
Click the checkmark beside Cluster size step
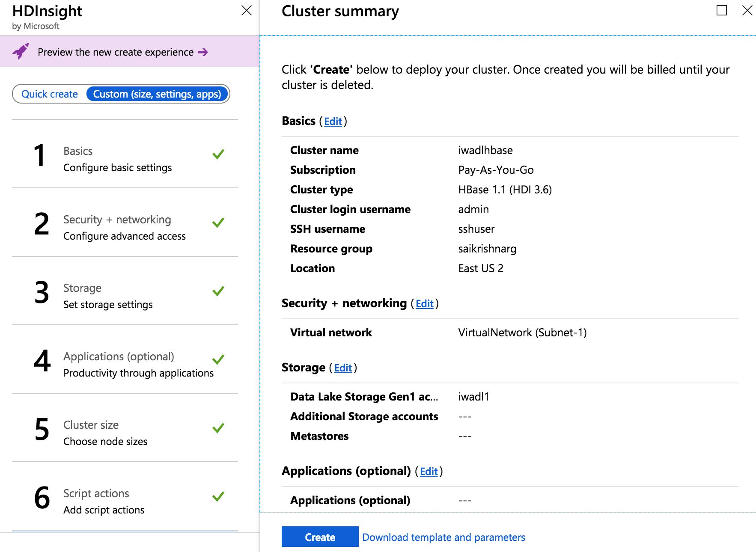(x=218, y=428)
